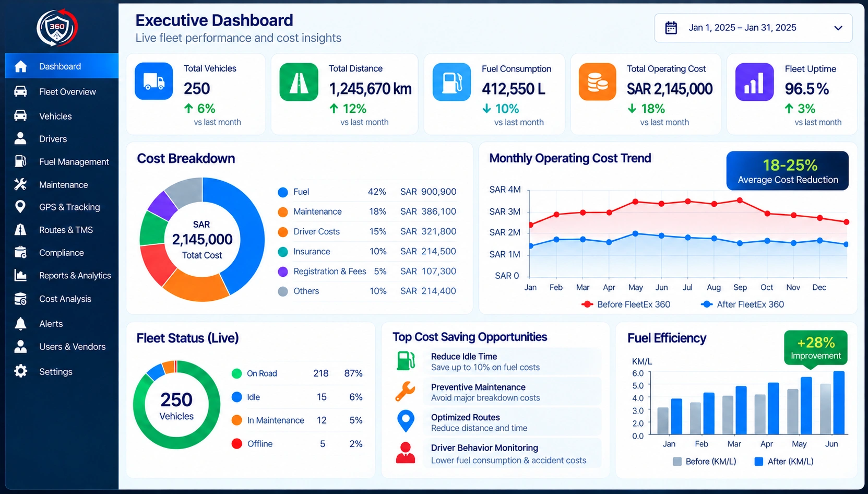Click the Offline row in Fleet Status

(x=297, y=444)
